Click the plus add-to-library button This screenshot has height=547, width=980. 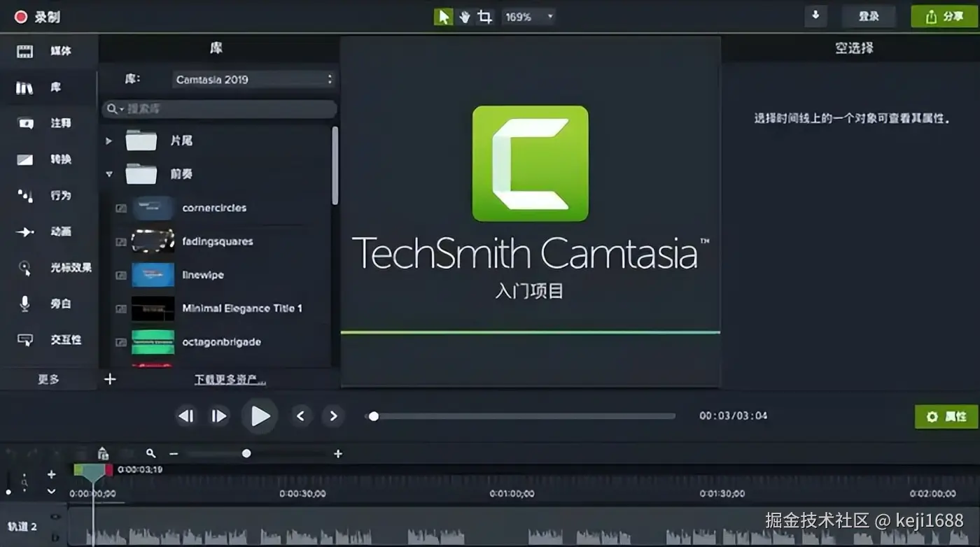110,379
